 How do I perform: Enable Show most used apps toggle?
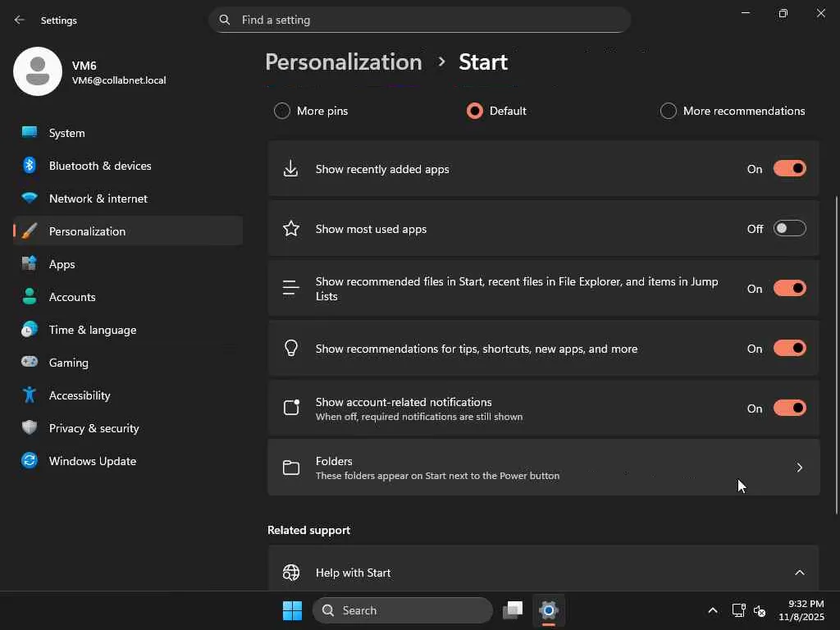pos(789,229)
